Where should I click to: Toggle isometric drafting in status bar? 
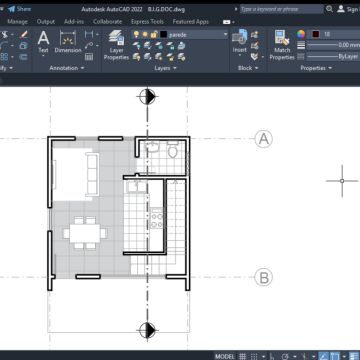[304, 356]
